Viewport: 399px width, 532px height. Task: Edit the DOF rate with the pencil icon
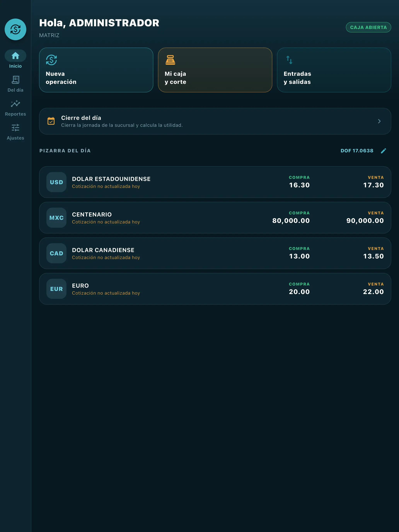pos(383,151)
